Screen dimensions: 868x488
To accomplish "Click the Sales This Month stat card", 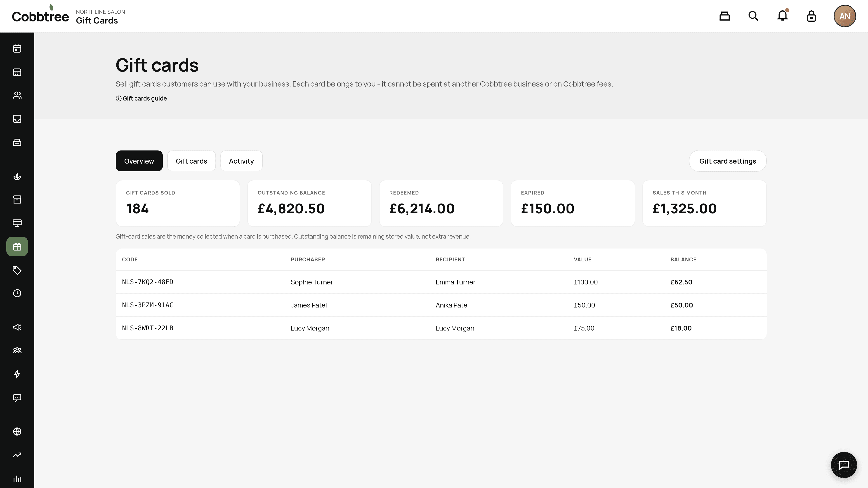I will click(704, 203).
